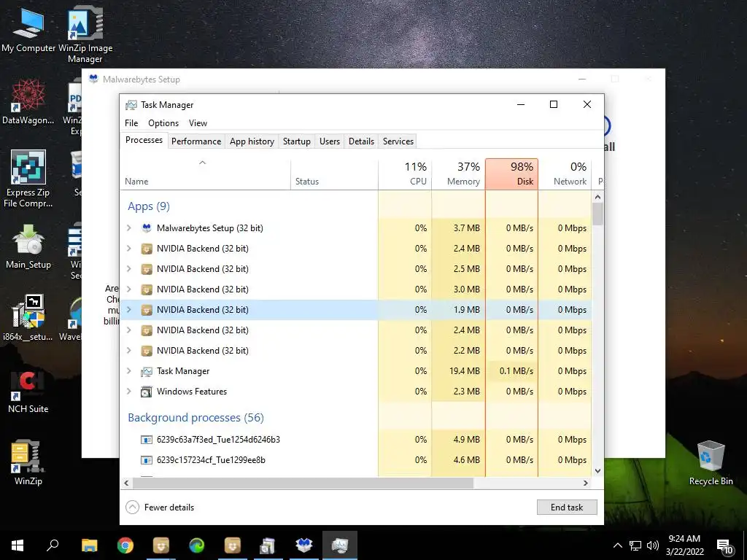Expand Task Manager process entry
This screenshot has height=560, width=747.
click(x=128, y=371)
